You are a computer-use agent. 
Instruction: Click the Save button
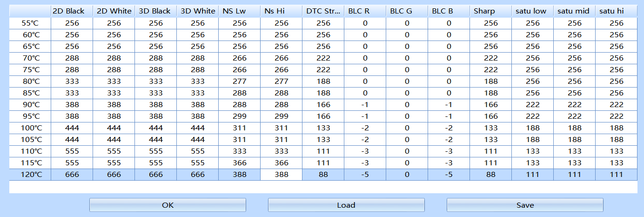(525, 205)
